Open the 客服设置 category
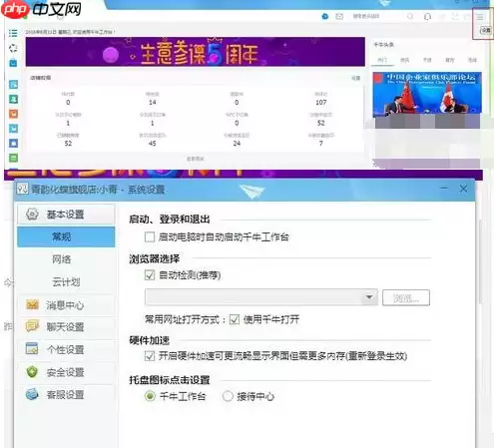This screenshot has width=494, height=448. [x=66, y=395]
